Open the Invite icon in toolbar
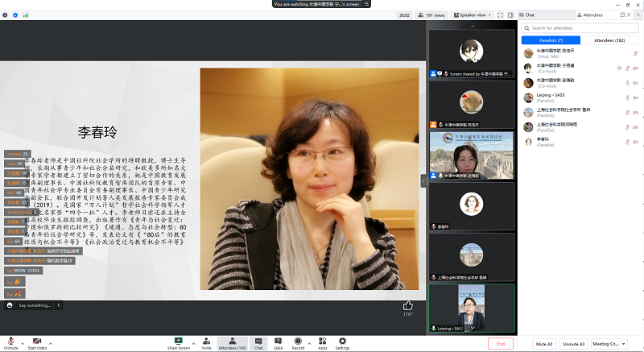The image size is (644, 352). 206,343
